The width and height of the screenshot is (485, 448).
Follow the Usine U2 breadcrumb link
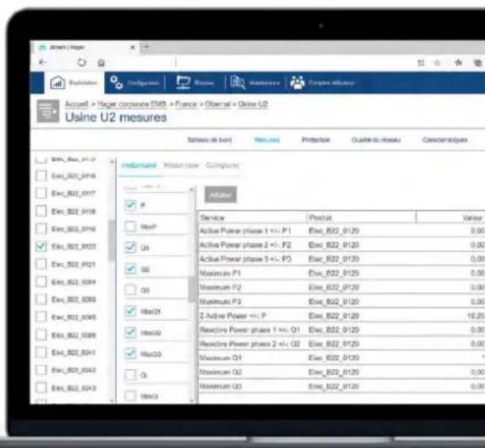253,104
